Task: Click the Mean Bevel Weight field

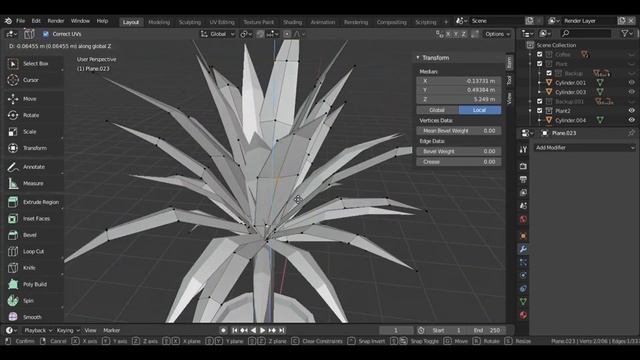Action: (459, 131)
